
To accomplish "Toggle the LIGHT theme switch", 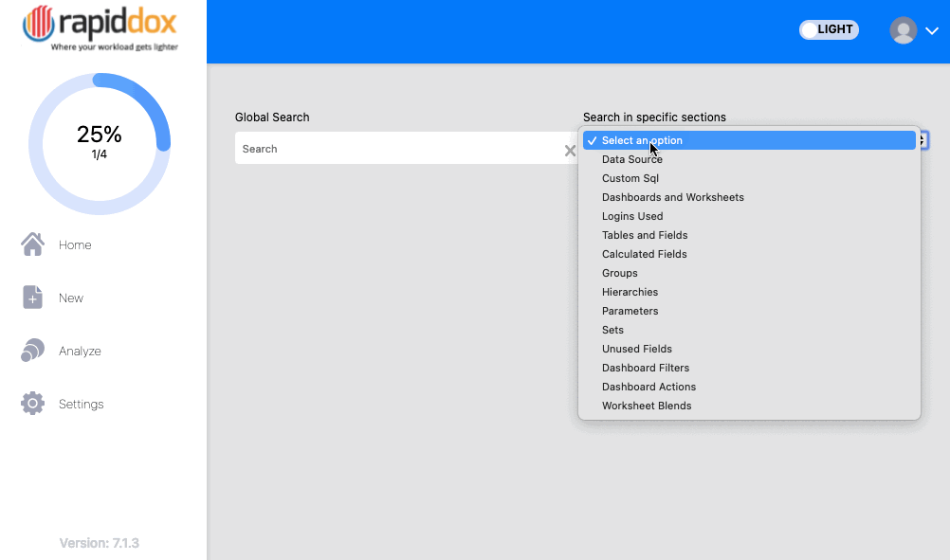I will (829, 29).
